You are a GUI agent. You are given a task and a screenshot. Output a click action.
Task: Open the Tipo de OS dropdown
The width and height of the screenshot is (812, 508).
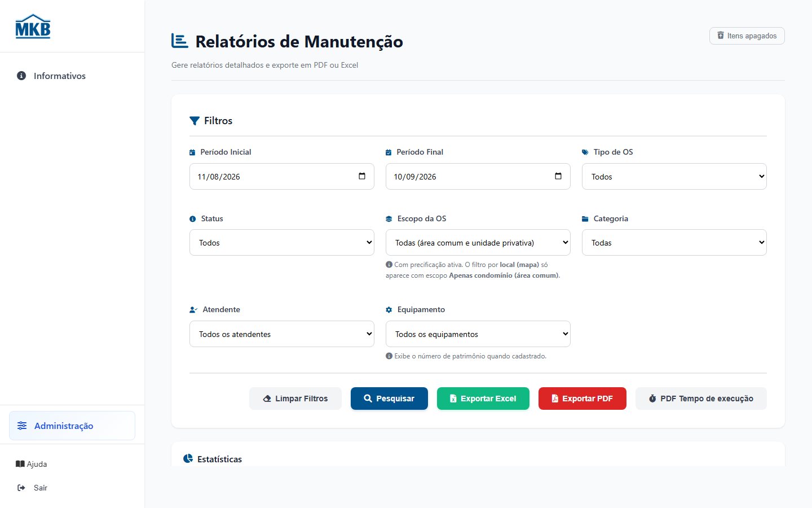tap(674, 176)
